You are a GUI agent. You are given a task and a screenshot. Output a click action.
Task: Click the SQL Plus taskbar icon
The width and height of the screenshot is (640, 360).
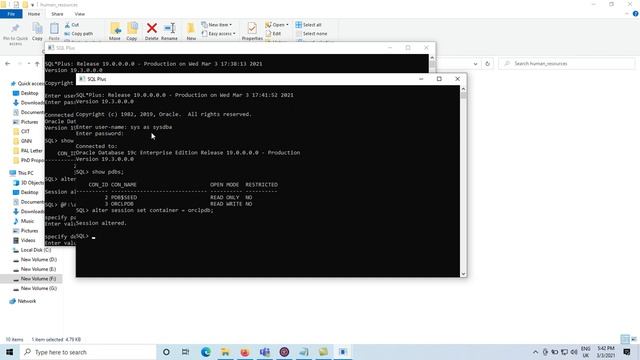coord(343,352)
